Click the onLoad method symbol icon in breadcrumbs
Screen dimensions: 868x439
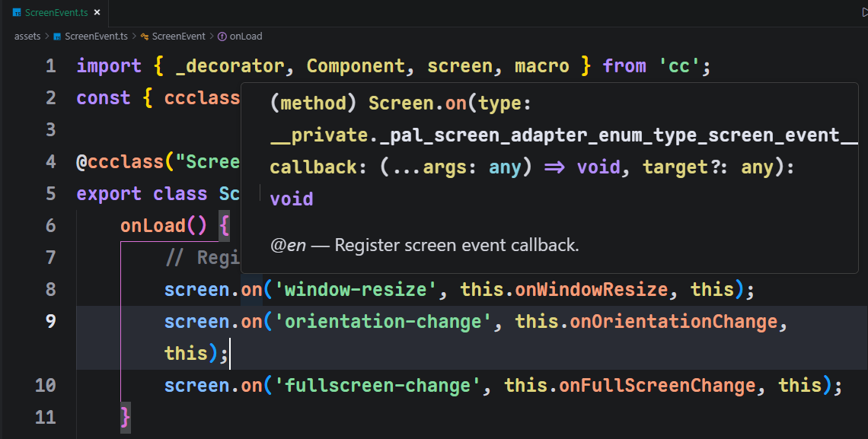click(222, 36)
